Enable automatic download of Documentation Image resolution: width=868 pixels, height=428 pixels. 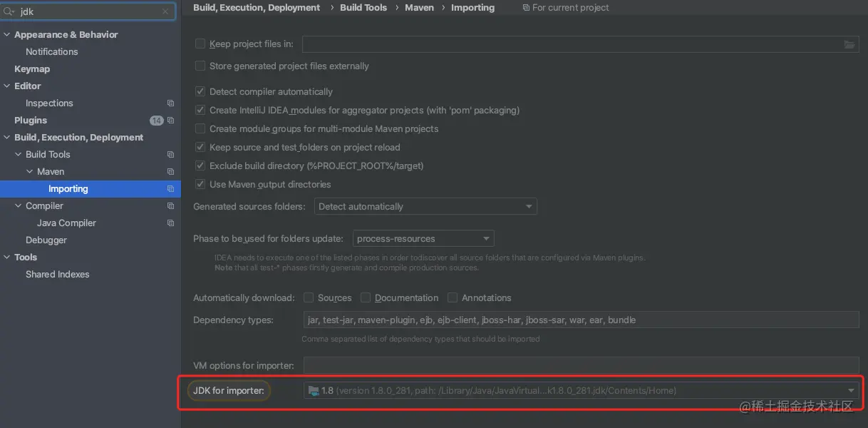[x=366, y=298]
